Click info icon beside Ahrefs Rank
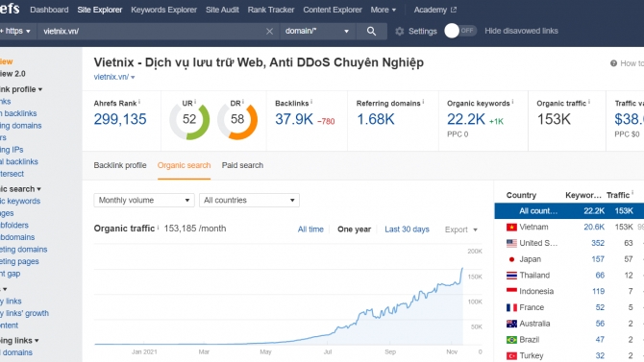This screenshot has height=362, width=644. click(x=139, y=102)
